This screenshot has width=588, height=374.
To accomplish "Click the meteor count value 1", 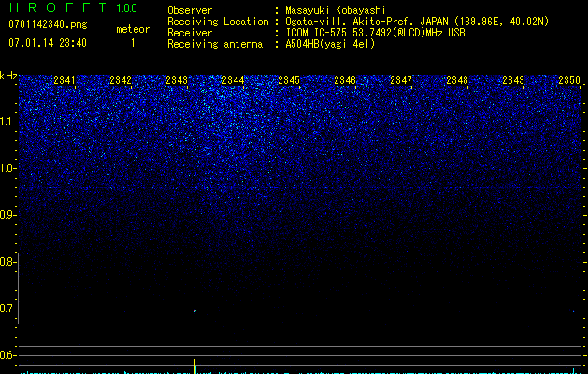I will click(x=133, y=43).
